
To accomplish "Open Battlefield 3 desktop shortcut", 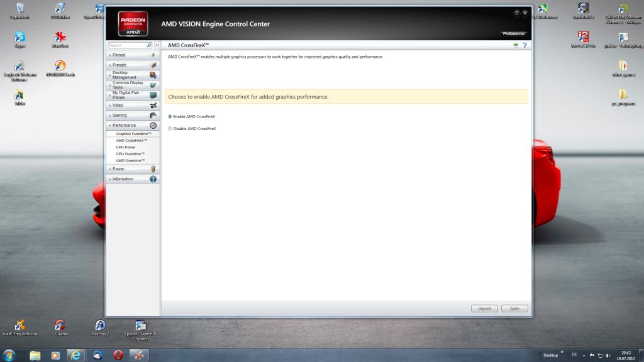I will coord(583,11).
